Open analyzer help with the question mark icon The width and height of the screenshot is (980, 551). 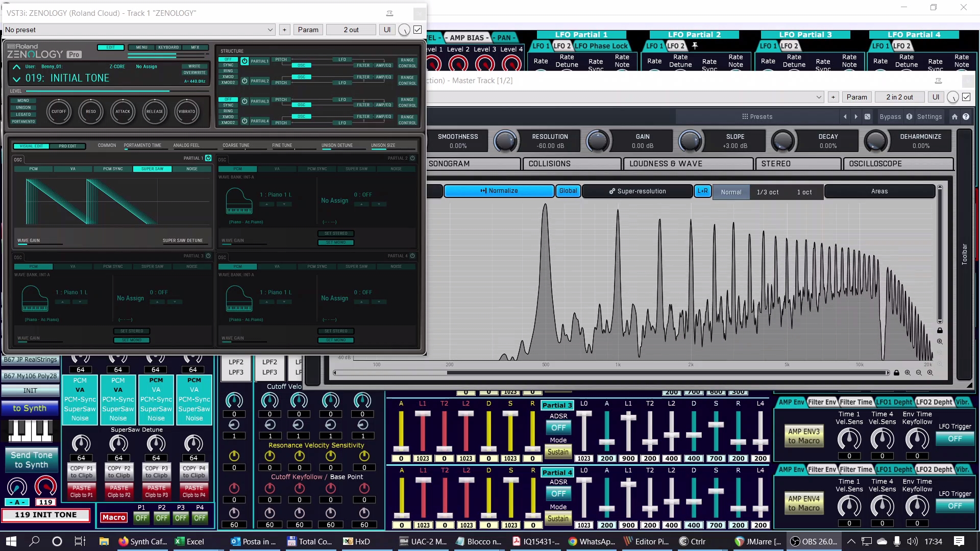[x=966, y=116]
